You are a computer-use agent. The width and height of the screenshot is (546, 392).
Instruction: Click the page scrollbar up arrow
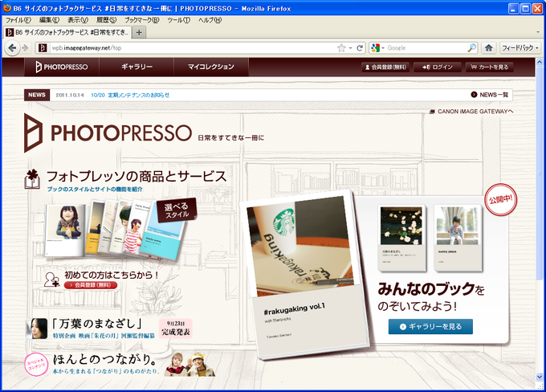(540, 63)
